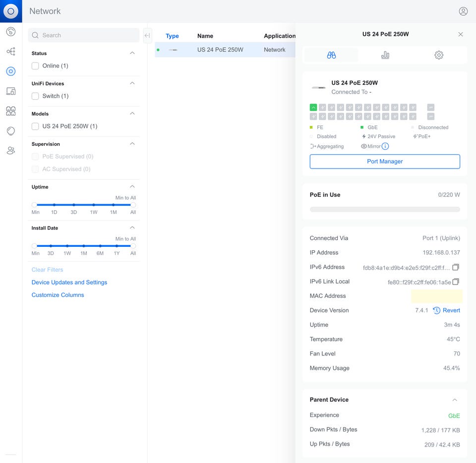
Task: Collapse the Supervision filter section
Action: pos(132,144)
